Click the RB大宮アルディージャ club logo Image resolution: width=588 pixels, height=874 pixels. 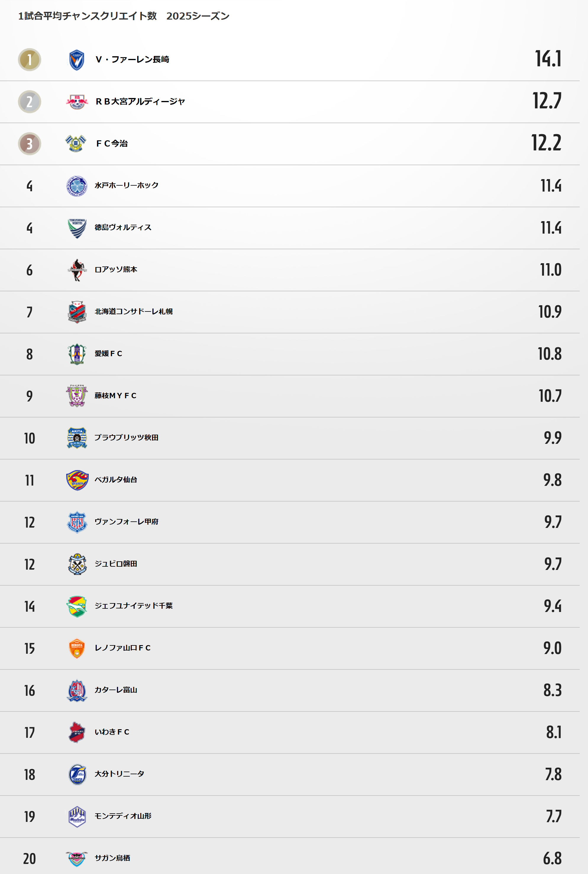(77, 102)
